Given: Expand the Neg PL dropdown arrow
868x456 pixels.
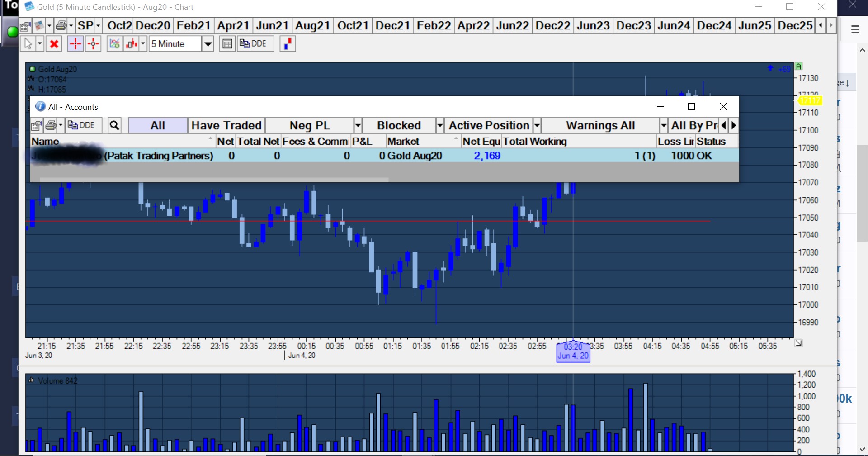Looking at the screenshot, I should pyautogui.click(x=358, y=125).
